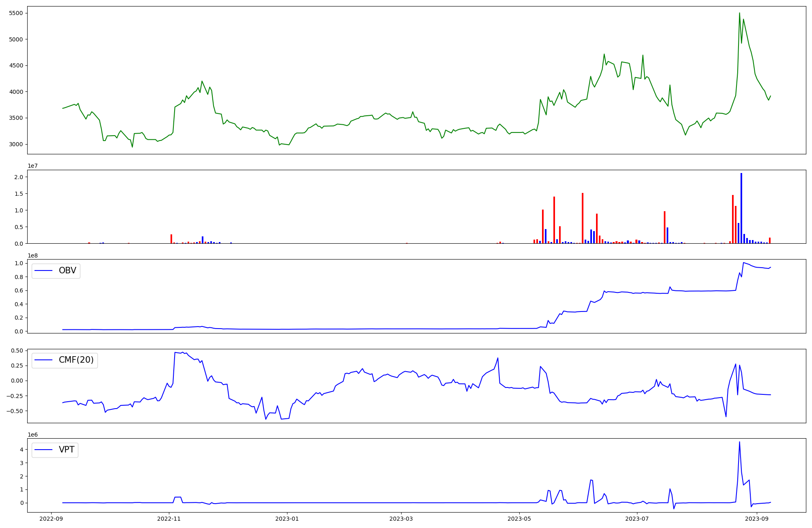Click the tallest spike of the VPT line
This screenshot has height=528, width=812.
[739, 442]
